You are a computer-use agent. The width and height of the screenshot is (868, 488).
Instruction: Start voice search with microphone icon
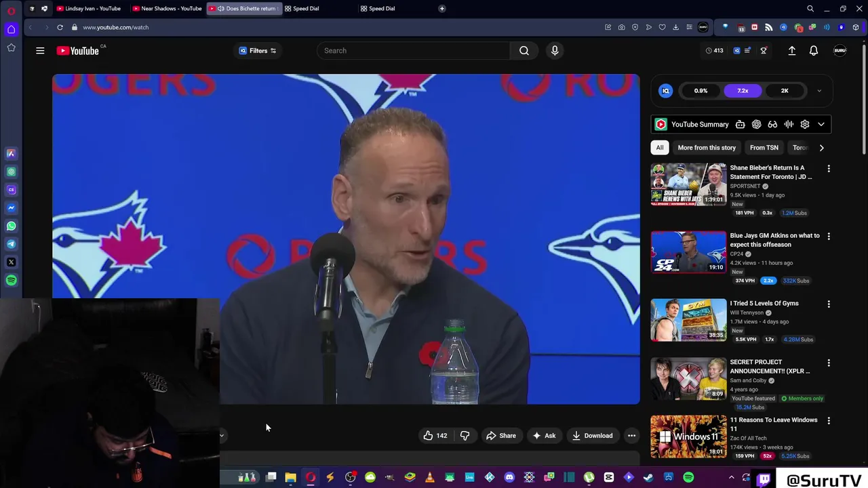[555, 51]
